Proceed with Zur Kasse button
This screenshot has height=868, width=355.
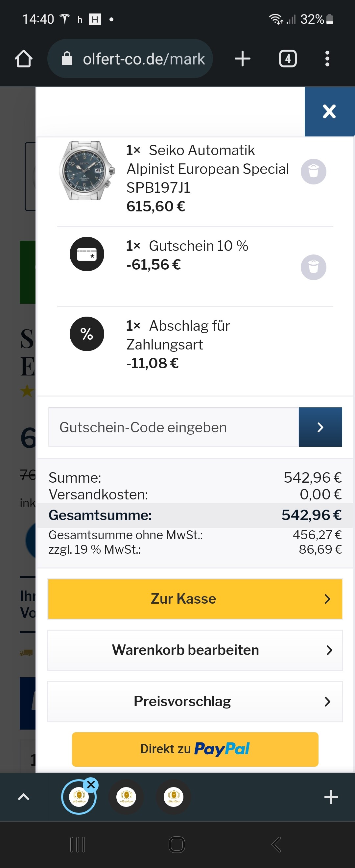coord(195,599)
